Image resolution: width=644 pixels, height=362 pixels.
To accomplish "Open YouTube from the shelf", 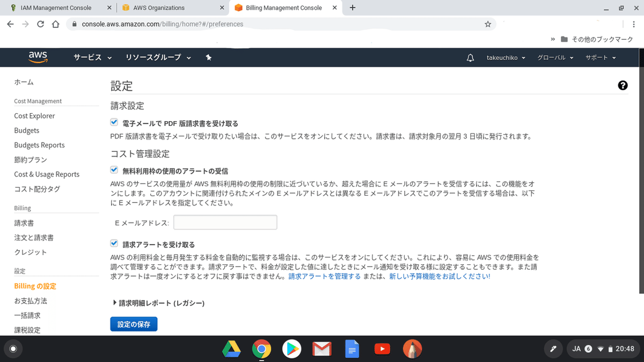I will (382, 349).
